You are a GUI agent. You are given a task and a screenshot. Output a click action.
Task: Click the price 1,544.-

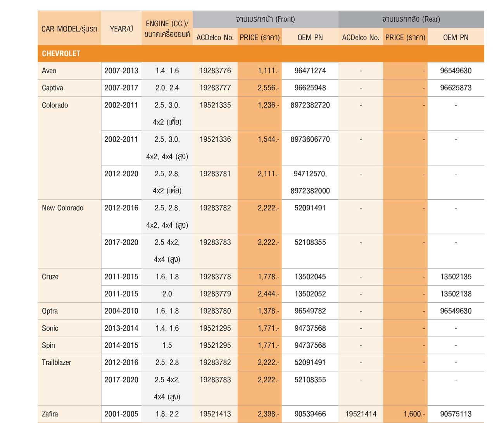pyautogui.click(x=268, y=139)
